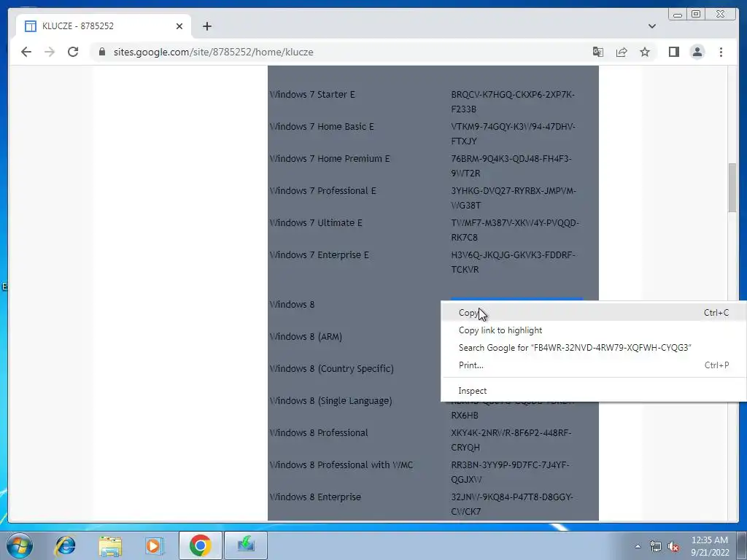The image size is (747, 560).
Task: Click the address bar URL
Action: click(x=214, y=52)
